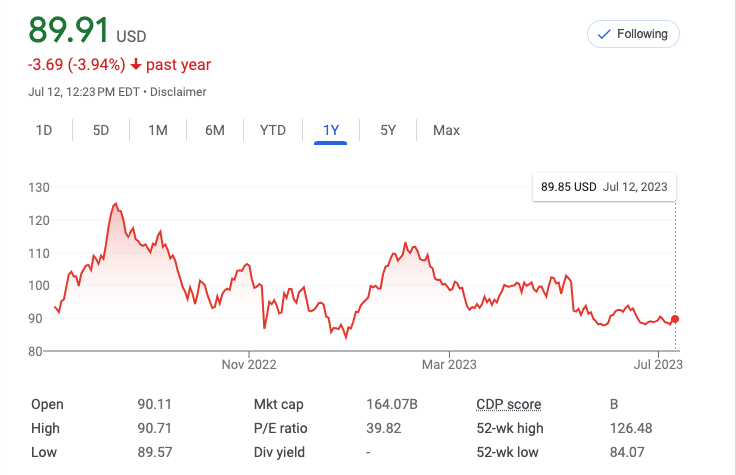Click the large 89.91 current price
736x475 pixels.
pyautogui.click(x=69, y=31)
